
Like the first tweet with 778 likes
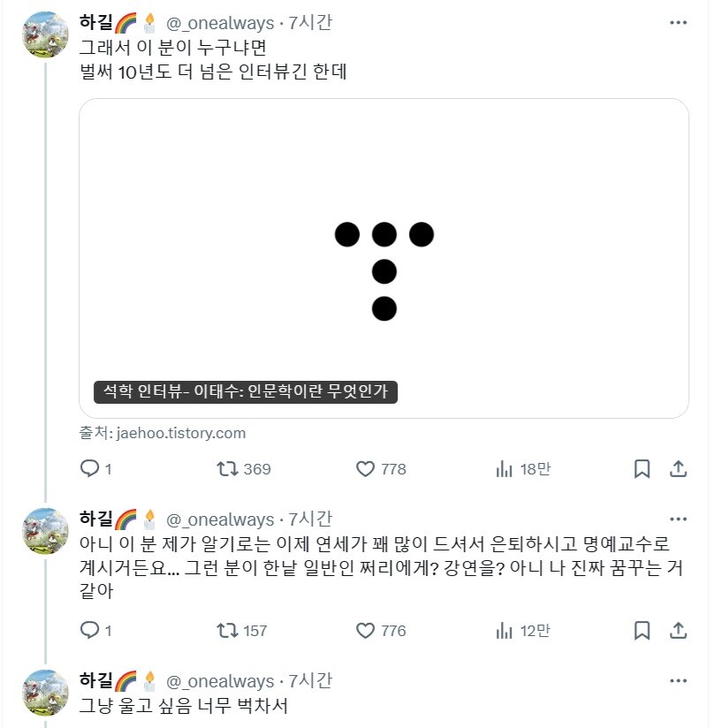366,469
